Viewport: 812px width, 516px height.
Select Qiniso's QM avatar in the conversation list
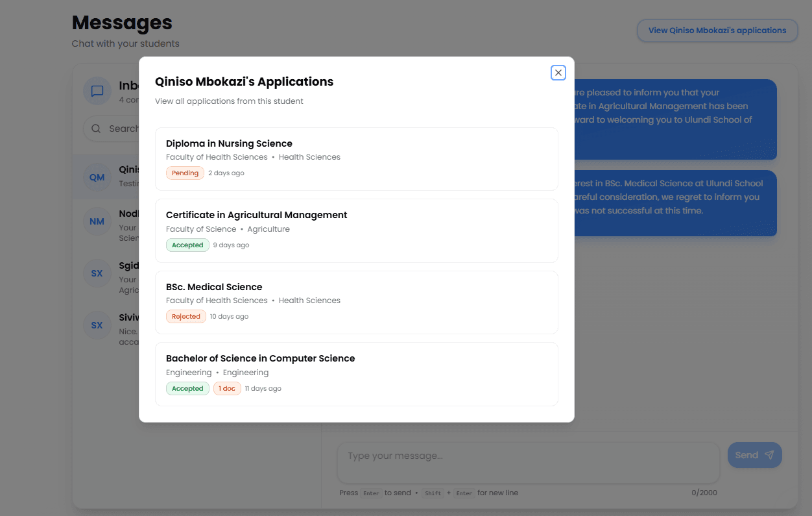pyautogui.click(x=97, y=177)
